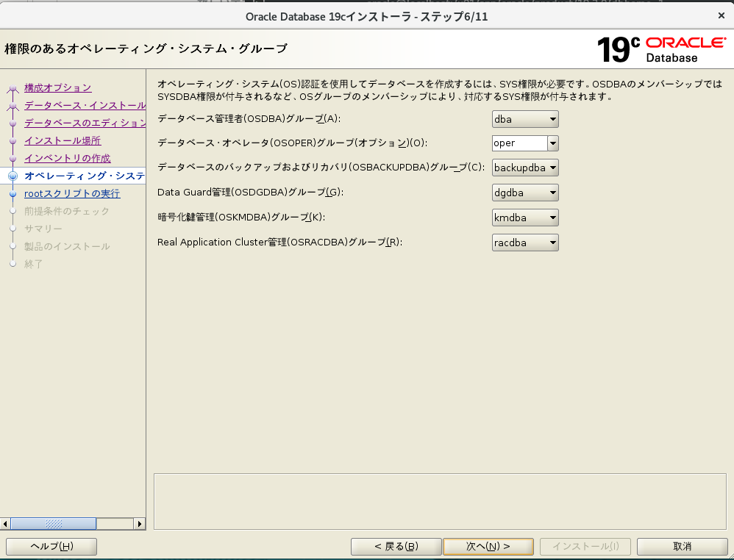Proceed with the 次へ(N) button
The image size is (734, 560).
pyautogui.click(x=488, y=547)
